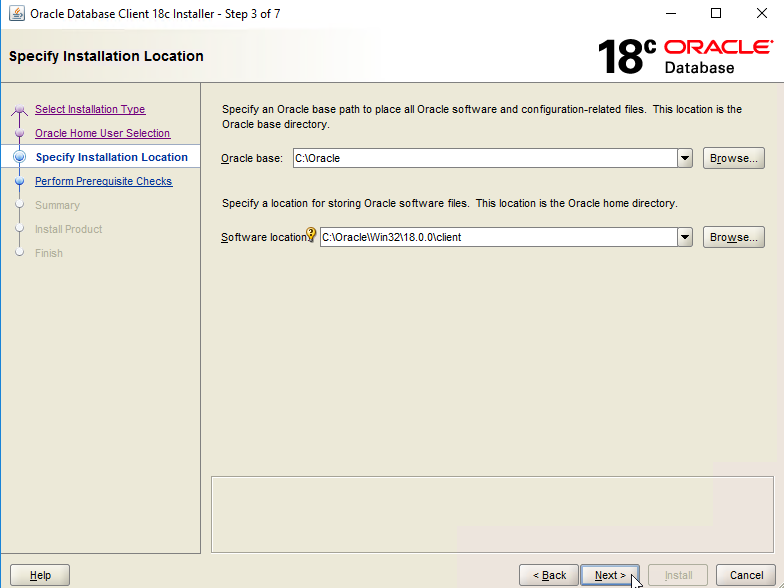
Task: Click the Help button
Action: [x=40, y=576]
